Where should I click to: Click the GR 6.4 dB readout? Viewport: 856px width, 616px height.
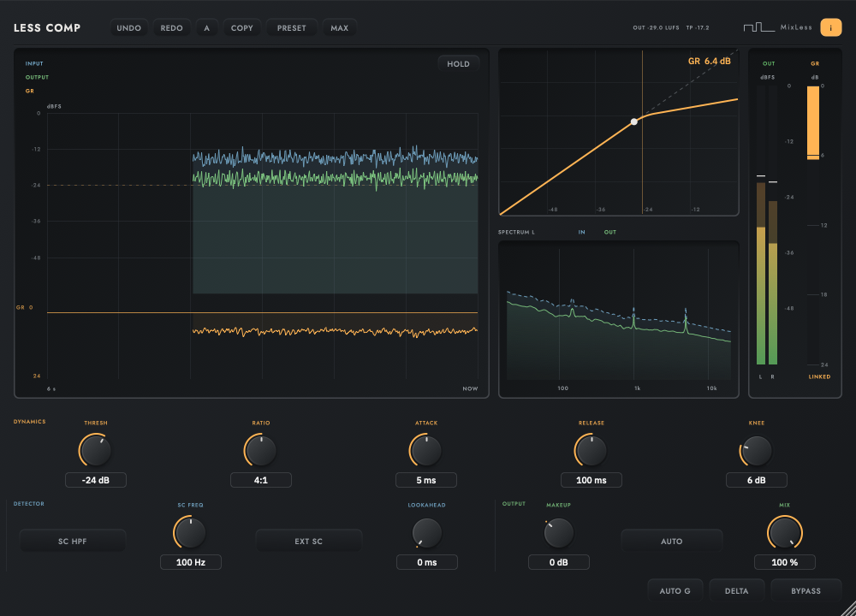pyautogui.click(x=709, y=61)
